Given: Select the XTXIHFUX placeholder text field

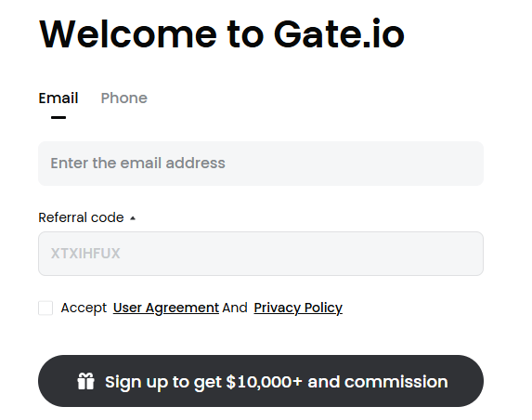Looking at the screenshot, I should (261, 254).
